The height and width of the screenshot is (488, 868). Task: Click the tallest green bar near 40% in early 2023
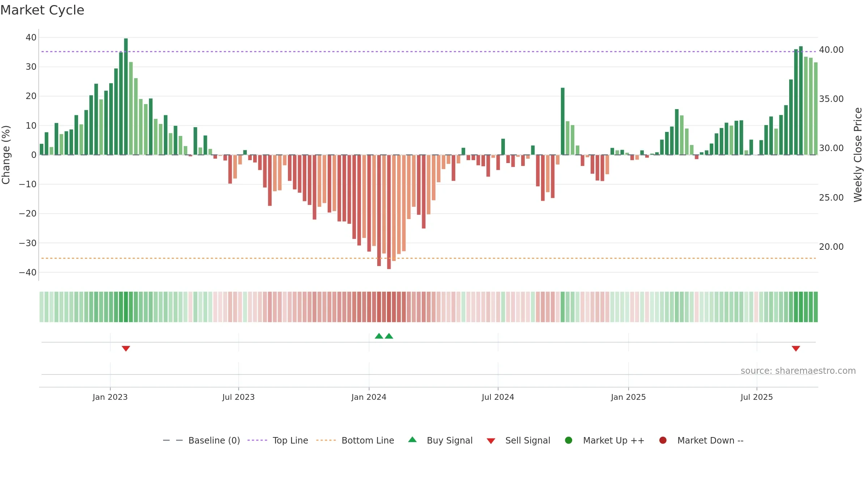coord(126,97)
